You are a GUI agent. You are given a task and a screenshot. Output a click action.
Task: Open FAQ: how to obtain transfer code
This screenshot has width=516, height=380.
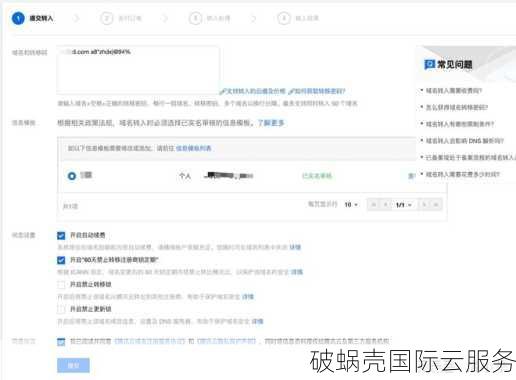tap(457, 107)
